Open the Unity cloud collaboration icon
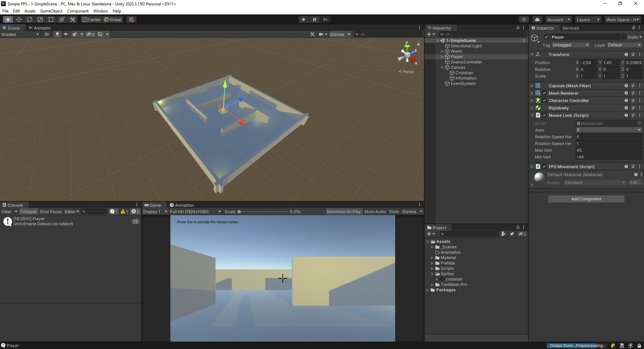 point(537,19)
